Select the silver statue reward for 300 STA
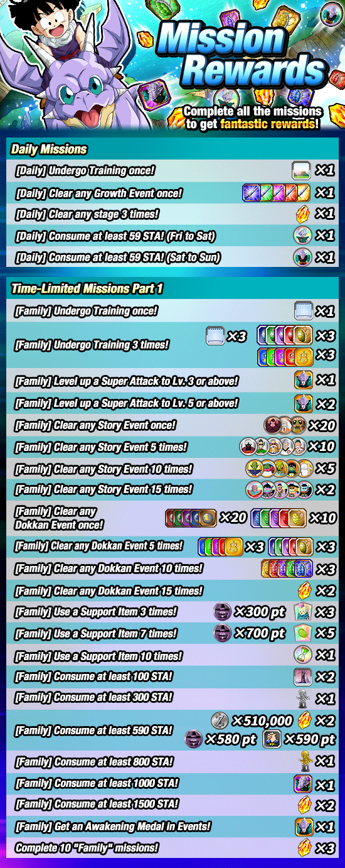Image resolution: width=345 pixels, height=868 pixels. pos(304,698)
